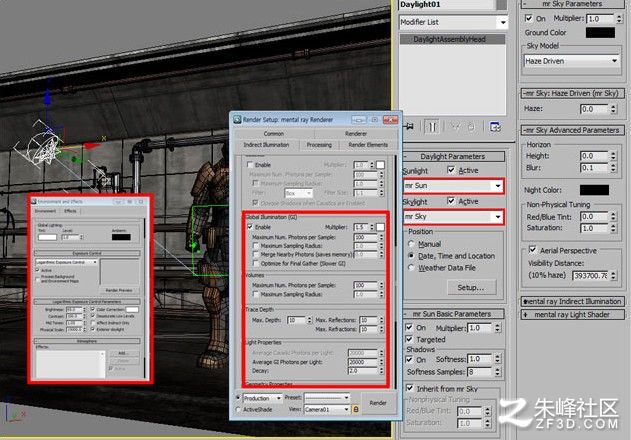
Task: Click the Setup... button
Action: [x=471, y=287]
